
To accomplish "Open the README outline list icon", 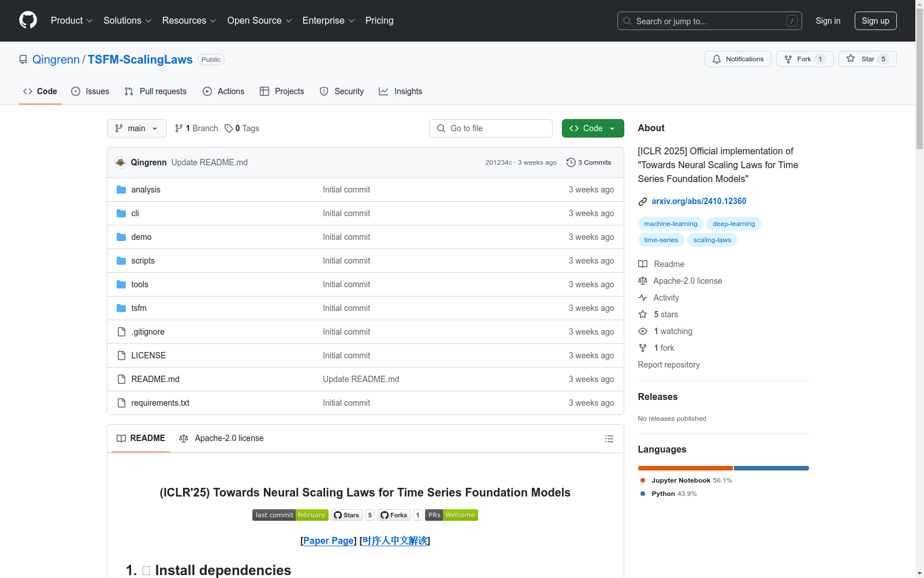I will [609, 439].
